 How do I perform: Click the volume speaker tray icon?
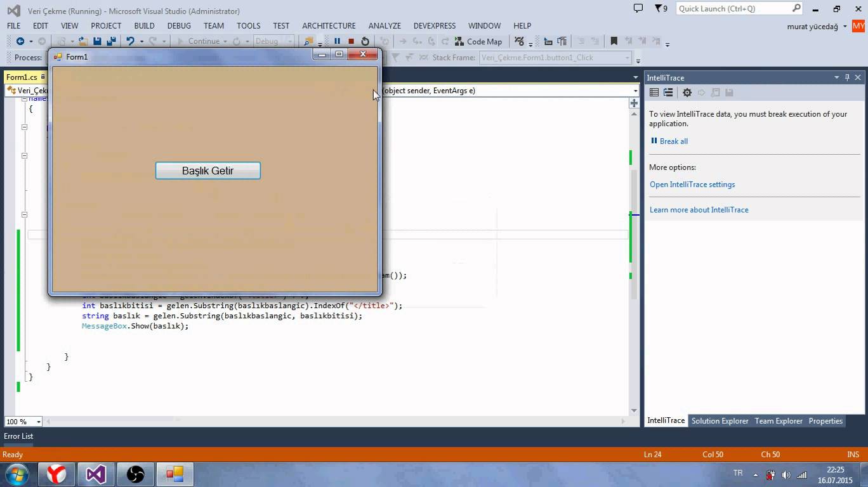click(786, 475)
